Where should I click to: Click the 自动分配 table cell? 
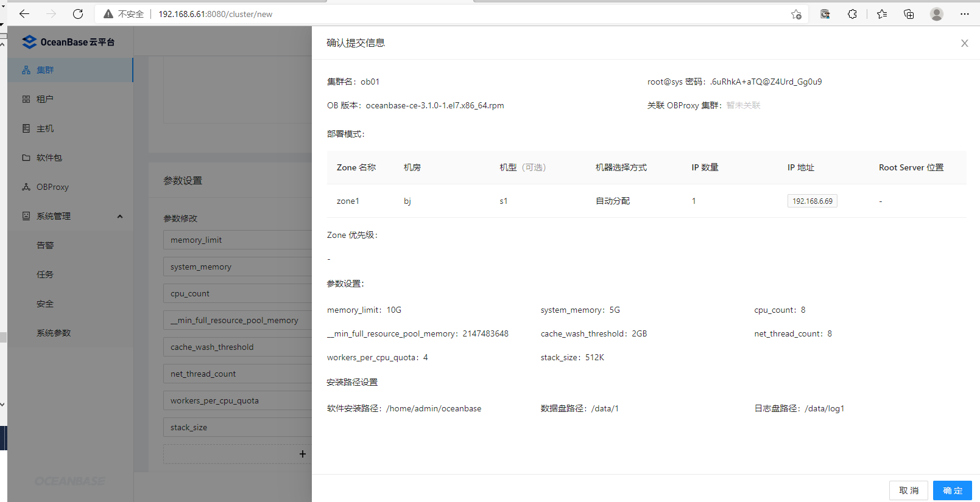613,201
